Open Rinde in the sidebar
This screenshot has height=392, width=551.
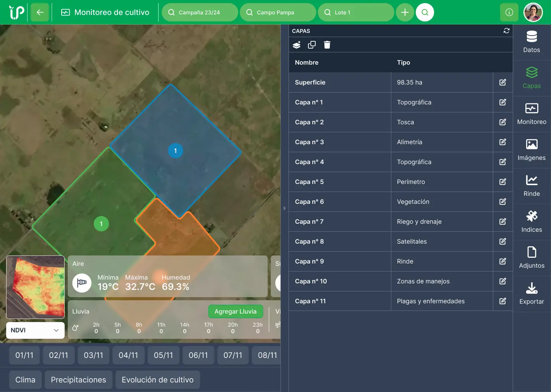(532, 186)
